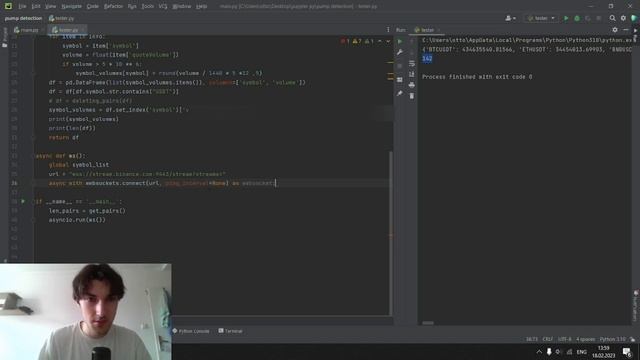Viewport: 640px width, 360px height.
Task: Restore layout icon in Run panel
Action: (400, 80)
